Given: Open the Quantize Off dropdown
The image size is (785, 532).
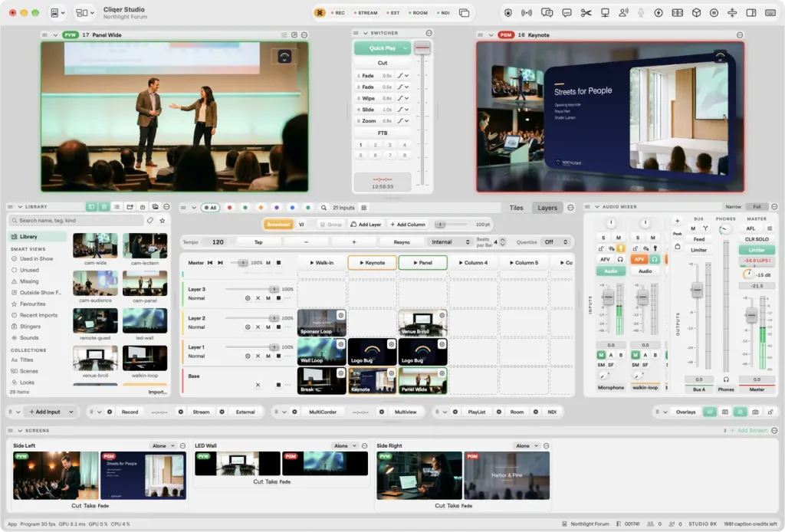Looking at the screenshot, I should click(556, 242).
